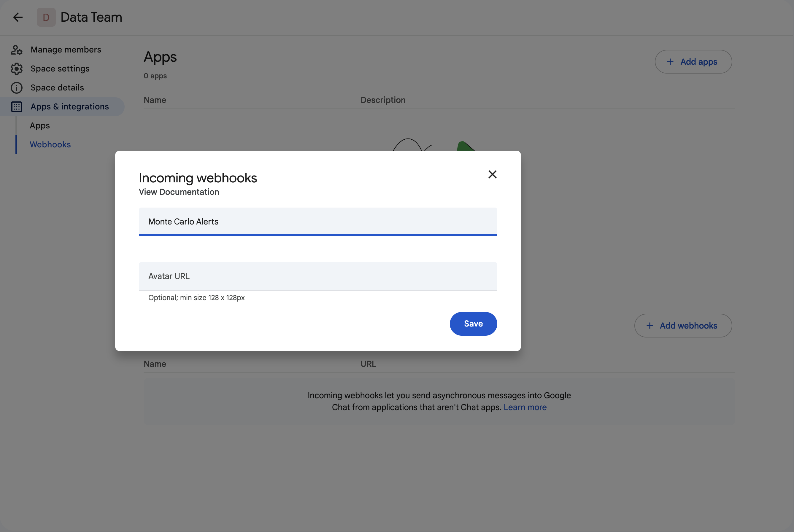
Task: Click the Save button
Action: click(x=473, y=324)
